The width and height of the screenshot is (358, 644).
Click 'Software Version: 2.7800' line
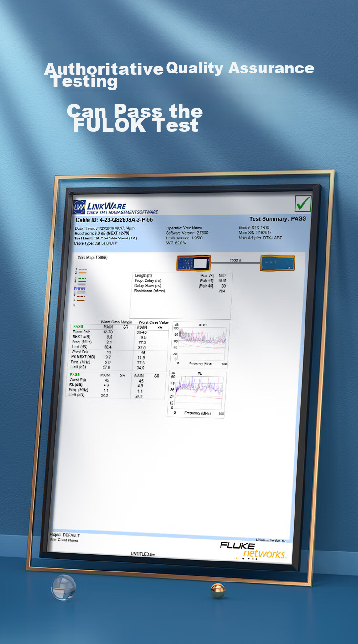click(x=187, y=233)
